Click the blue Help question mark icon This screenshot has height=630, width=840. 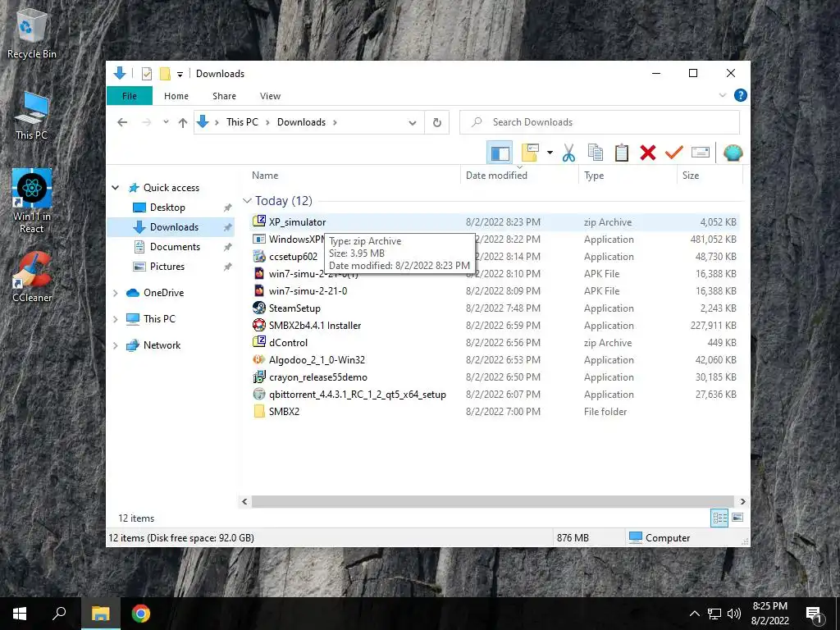[x=741, y=95]
